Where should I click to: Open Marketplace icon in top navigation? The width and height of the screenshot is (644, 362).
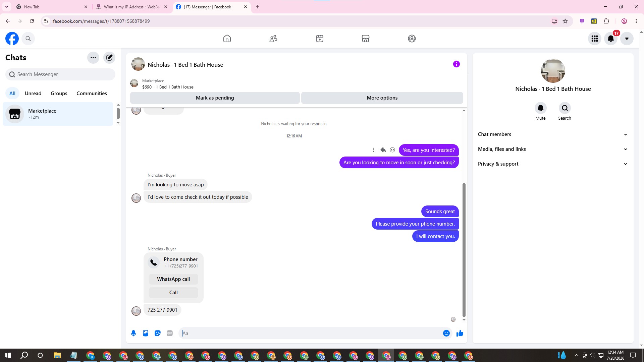click(366, 39)
